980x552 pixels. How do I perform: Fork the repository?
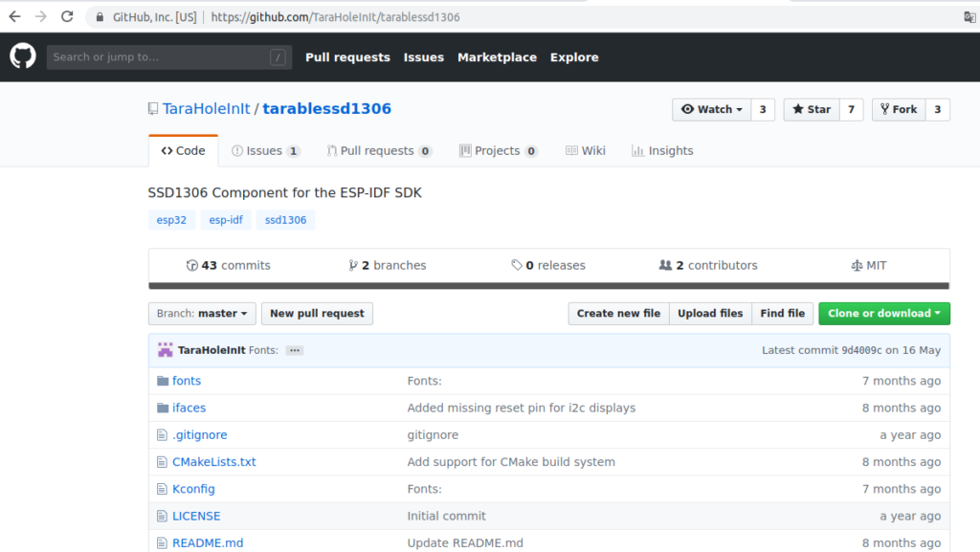[x=899, y=109]
